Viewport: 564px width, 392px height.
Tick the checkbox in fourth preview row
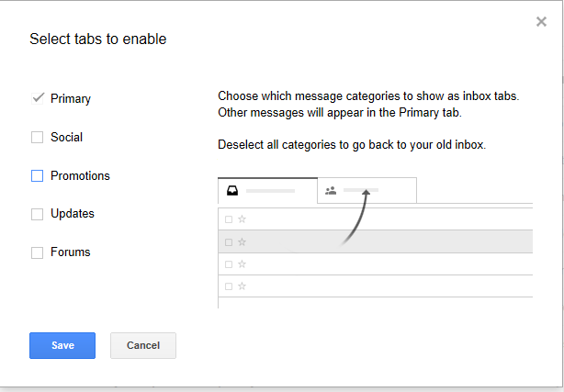tap(229, 286)
